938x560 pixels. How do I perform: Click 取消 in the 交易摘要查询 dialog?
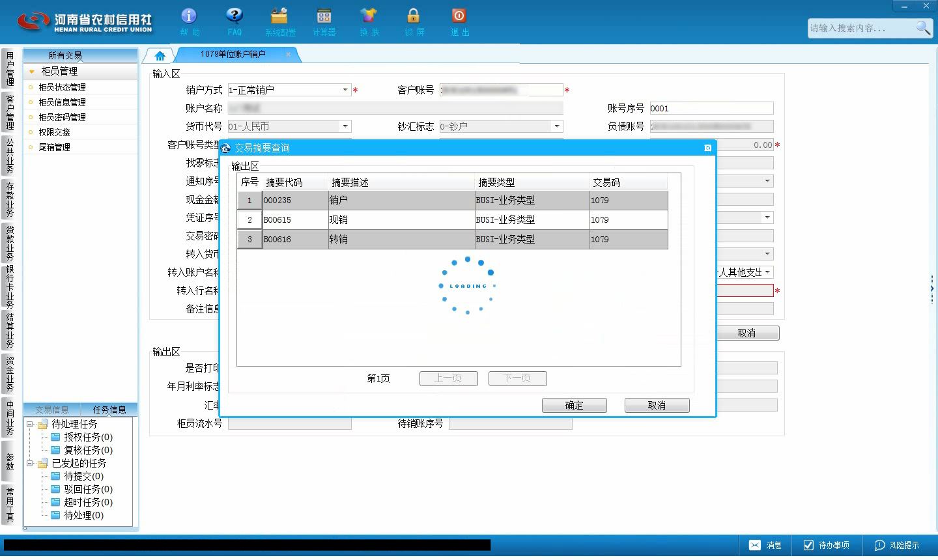click(657, 405)
